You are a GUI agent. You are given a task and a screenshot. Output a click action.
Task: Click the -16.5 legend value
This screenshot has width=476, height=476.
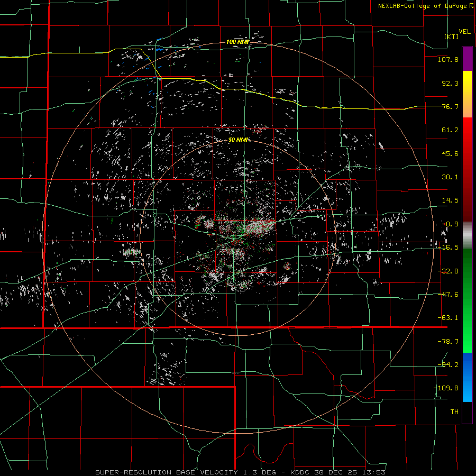[x=448, y=248]
